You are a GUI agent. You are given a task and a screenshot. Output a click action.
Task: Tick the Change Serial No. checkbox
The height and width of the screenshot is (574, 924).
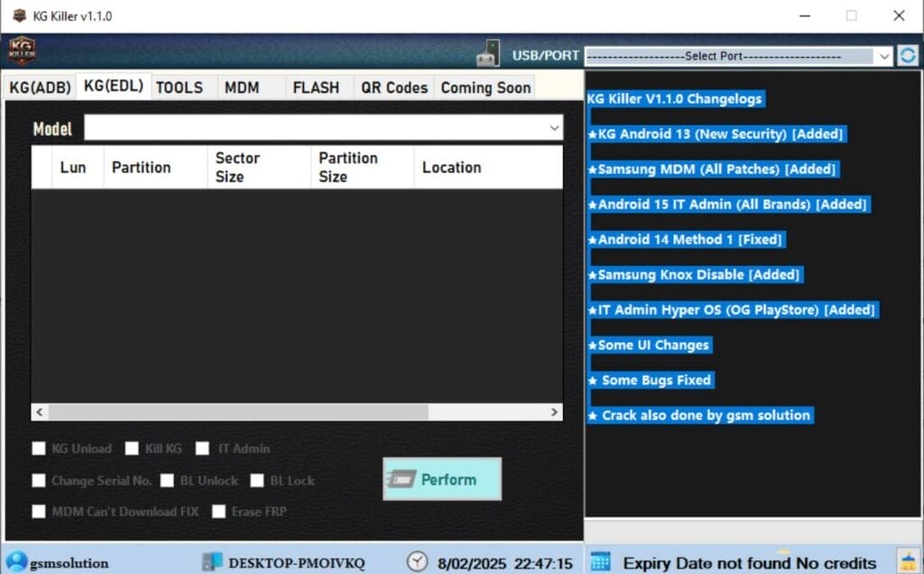39,481
